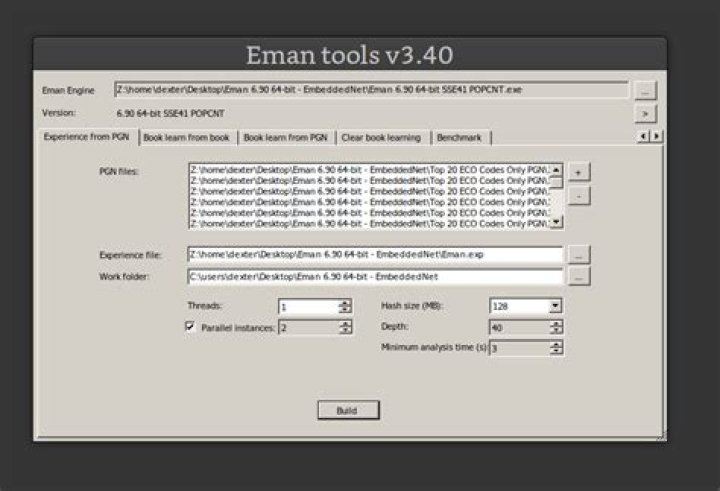
Task: Add a PGN file with plus button
Action: click(579, 172)
